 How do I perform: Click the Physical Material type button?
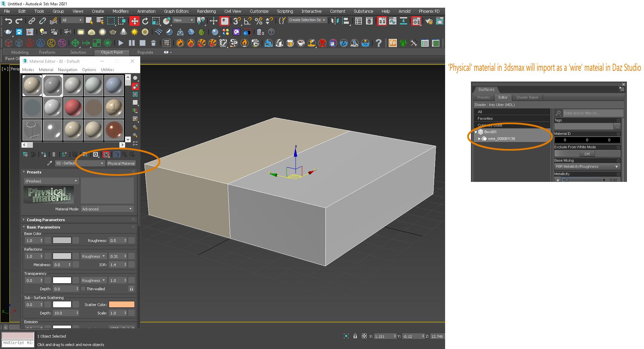[x=121, y=163]
